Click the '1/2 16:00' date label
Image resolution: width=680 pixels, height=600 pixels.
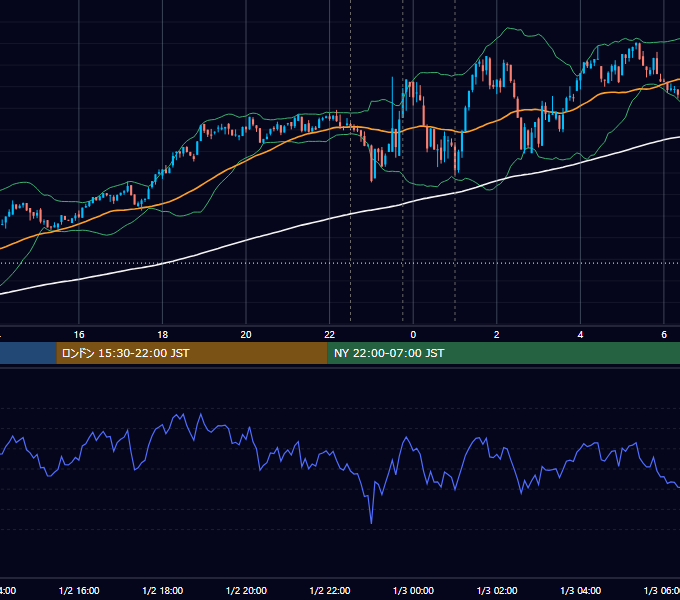click(79, 590)
